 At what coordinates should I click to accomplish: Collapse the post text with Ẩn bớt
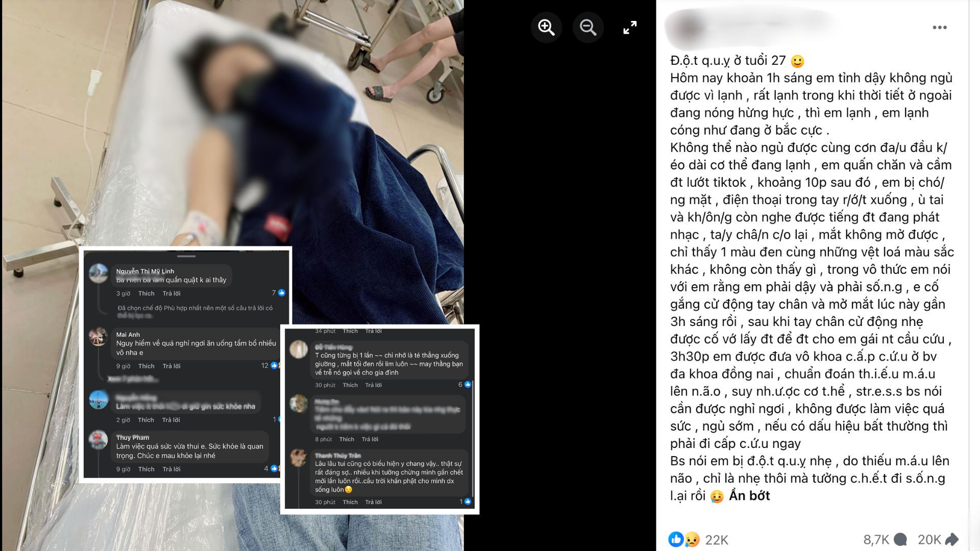pos(749,495)
